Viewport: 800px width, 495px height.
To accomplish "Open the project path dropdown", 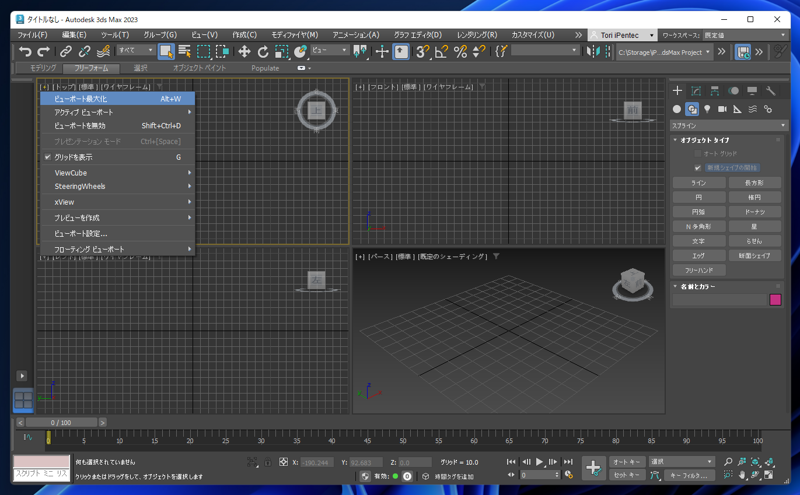I will [x=664, y=52].
